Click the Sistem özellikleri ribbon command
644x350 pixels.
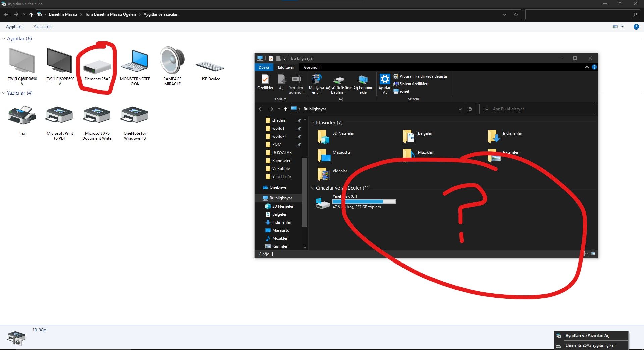[x=411, y=84]
